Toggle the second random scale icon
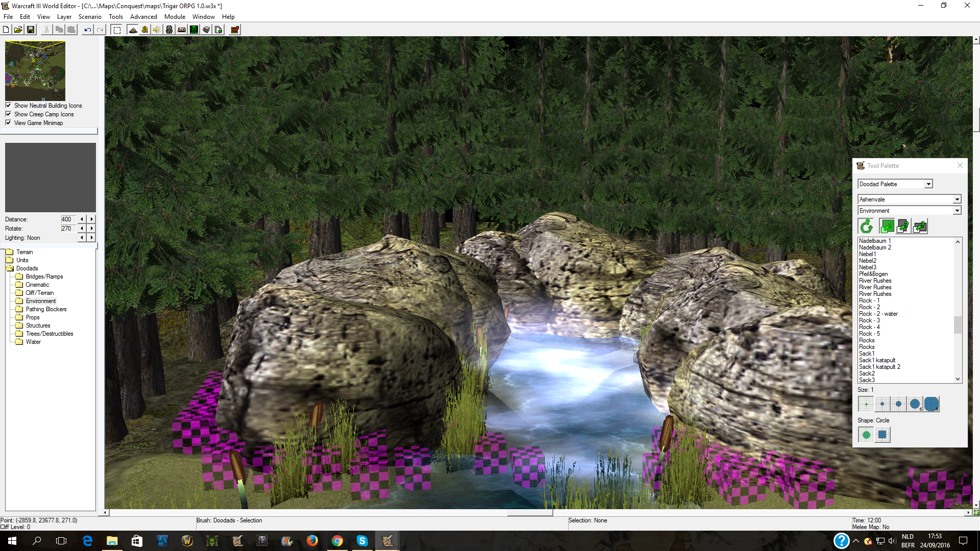 tap(903, 226)
